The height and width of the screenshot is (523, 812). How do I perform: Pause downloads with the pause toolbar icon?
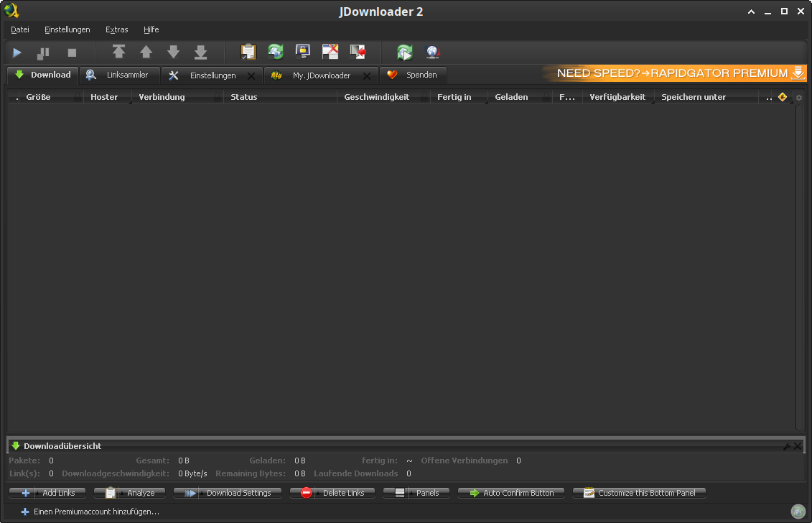[44, 52]
